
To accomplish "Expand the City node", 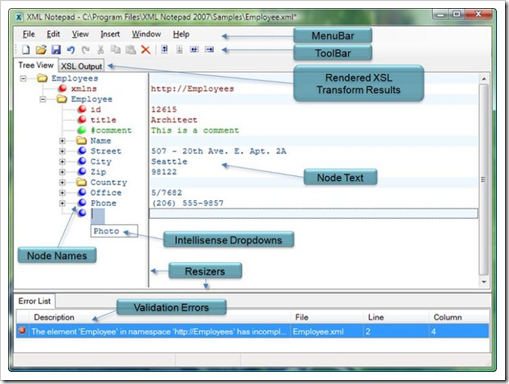I will point(62,162).
